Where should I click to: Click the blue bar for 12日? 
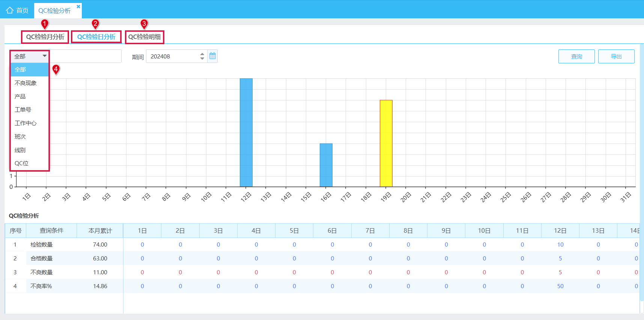[x=246, y=132]
